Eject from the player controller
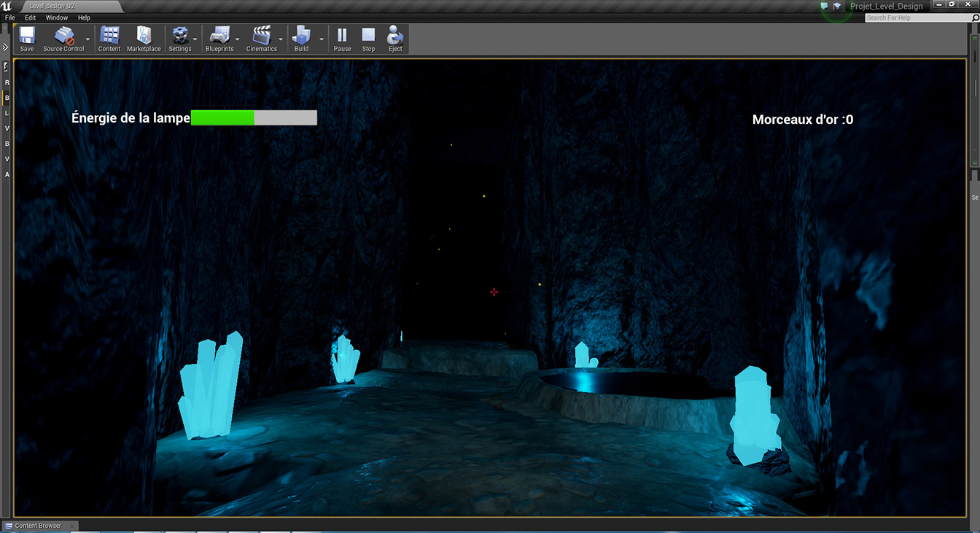The height and width of the screenshot is (533, 980). [x=395, y=38]
